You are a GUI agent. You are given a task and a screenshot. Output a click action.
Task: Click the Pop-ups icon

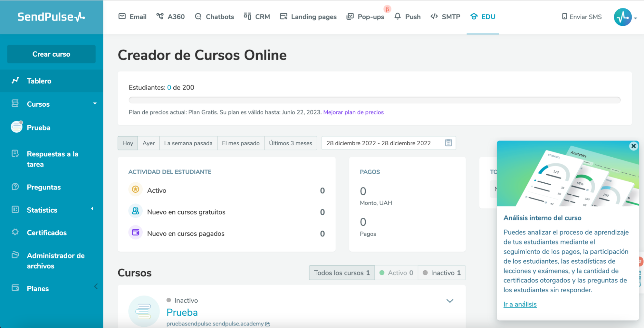click(350, 16)
